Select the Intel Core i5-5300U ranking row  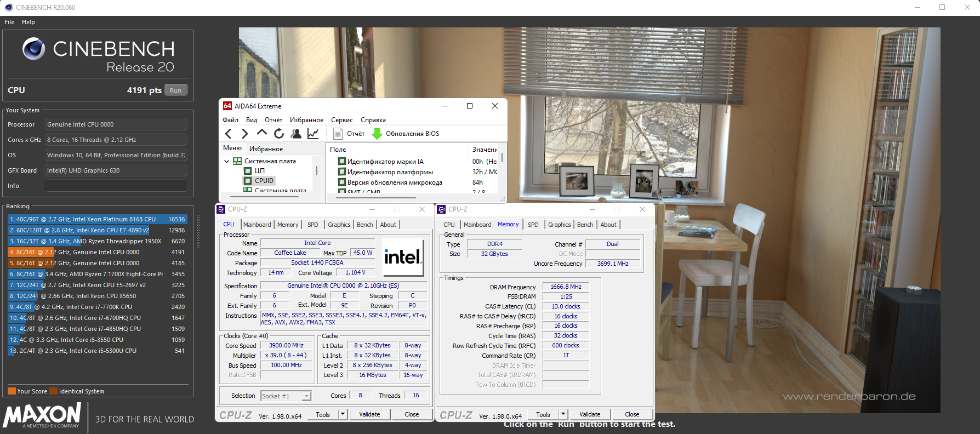(x=97, y=351)
